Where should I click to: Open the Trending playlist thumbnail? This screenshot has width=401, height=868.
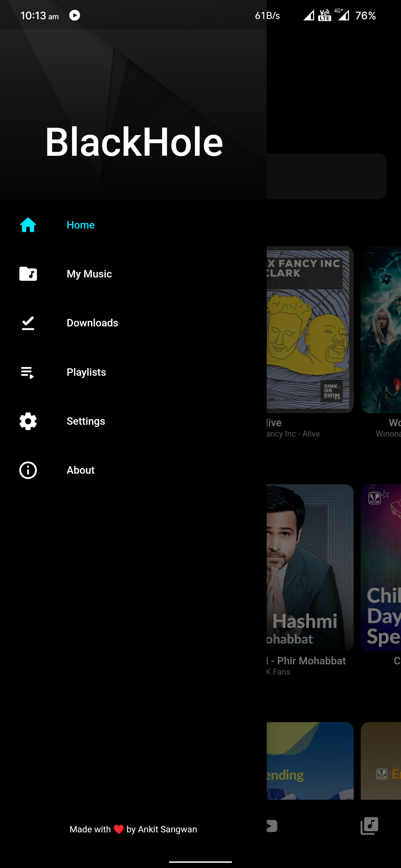click(310, 760)
